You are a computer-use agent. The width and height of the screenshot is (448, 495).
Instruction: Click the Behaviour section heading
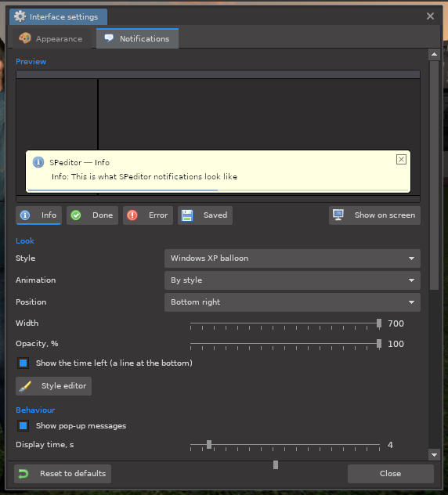tap(35, 410)
